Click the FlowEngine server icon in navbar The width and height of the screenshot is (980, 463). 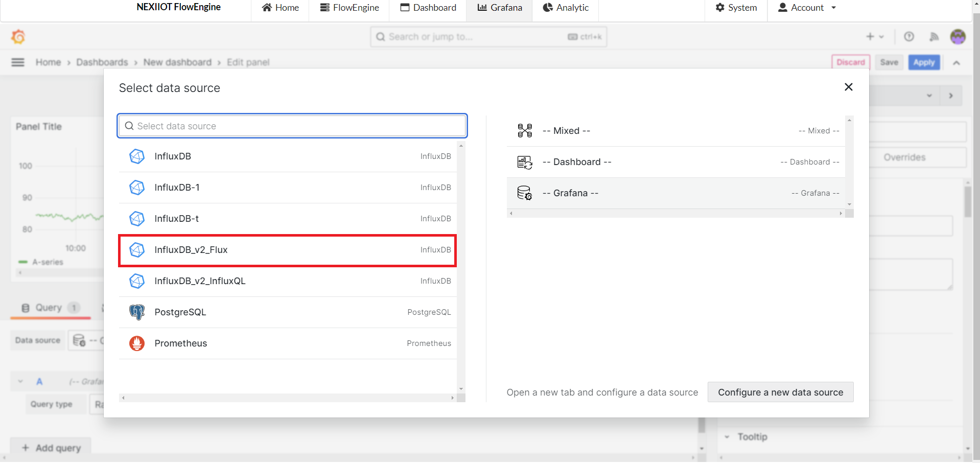[x=325, y=8]
